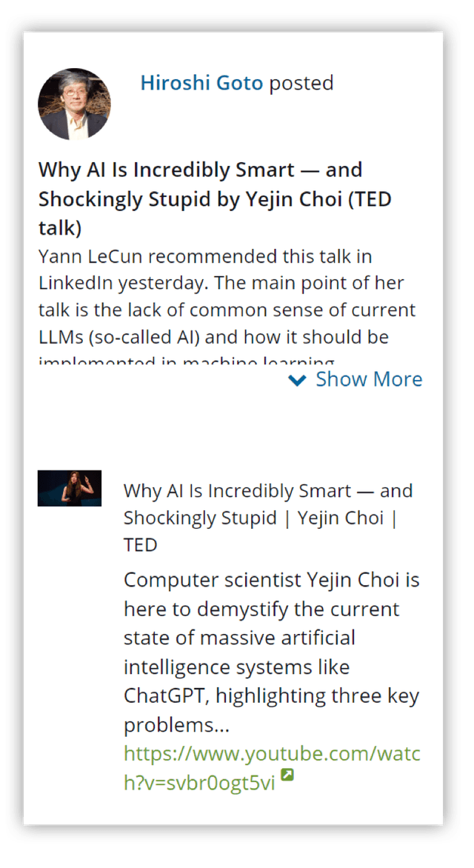474x868 pixels.
Task: Click Hiroshi Goto's circular avatar
Action: click(74, 104)
